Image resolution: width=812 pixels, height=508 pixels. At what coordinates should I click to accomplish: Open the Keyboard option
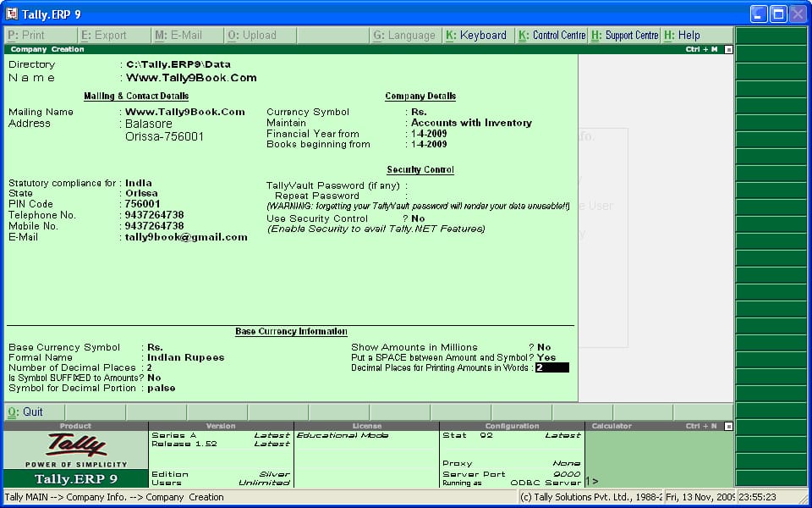point(479,35)
